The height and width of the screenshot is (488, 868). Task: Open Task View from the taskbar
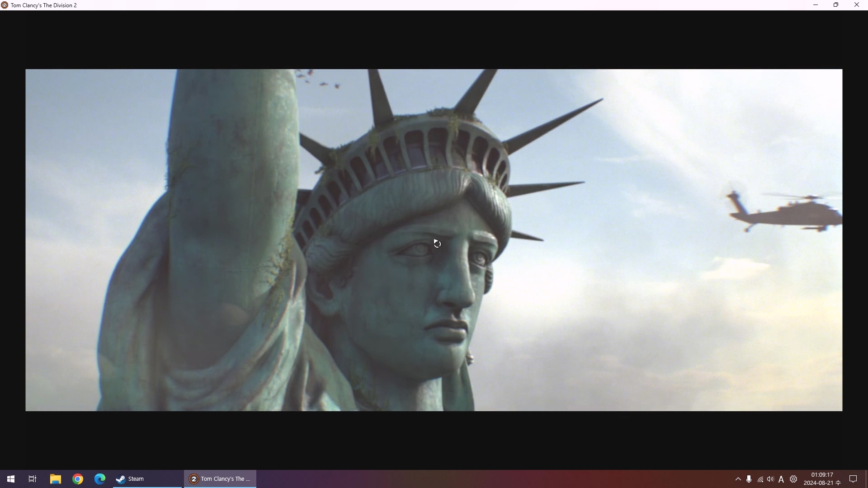[33, 479]
